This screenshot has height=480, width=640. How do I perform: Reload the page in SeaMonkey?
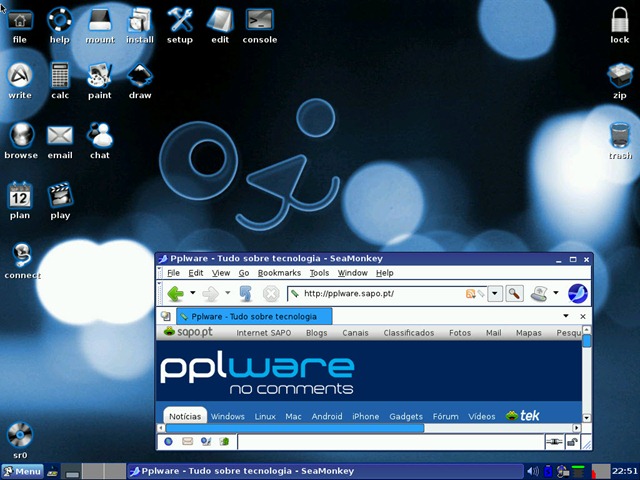coord(246,293)
